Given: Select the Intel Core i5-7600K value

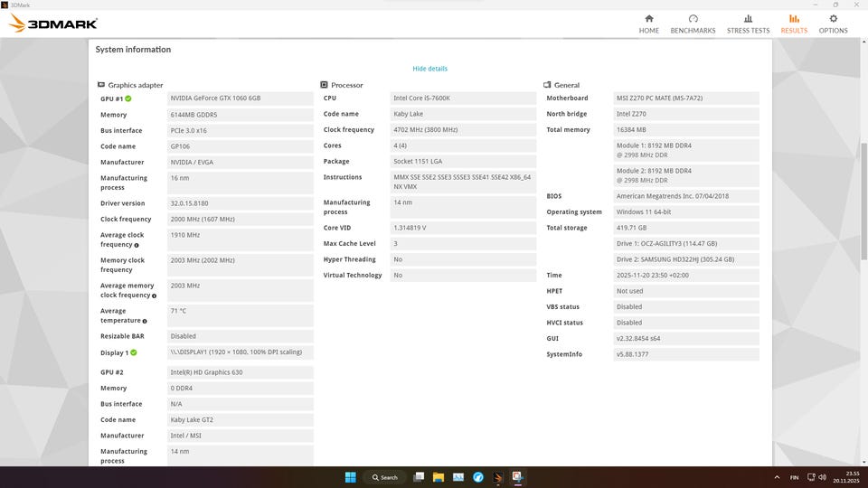Looking at the screenshot, I should coord(463,99).
